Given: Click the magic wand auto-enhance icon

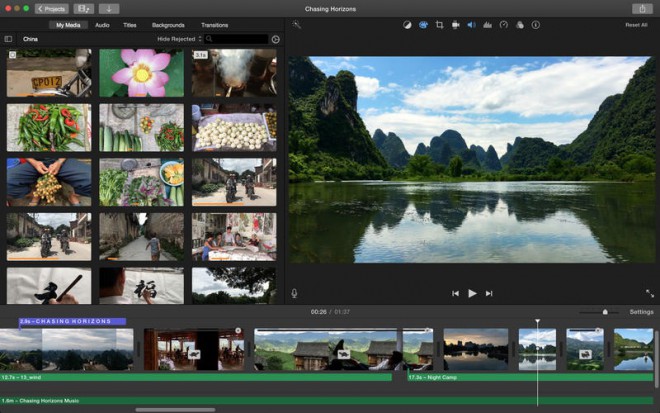Looking at the screenshot, I should pyautogui.click(x=297, y=24).
